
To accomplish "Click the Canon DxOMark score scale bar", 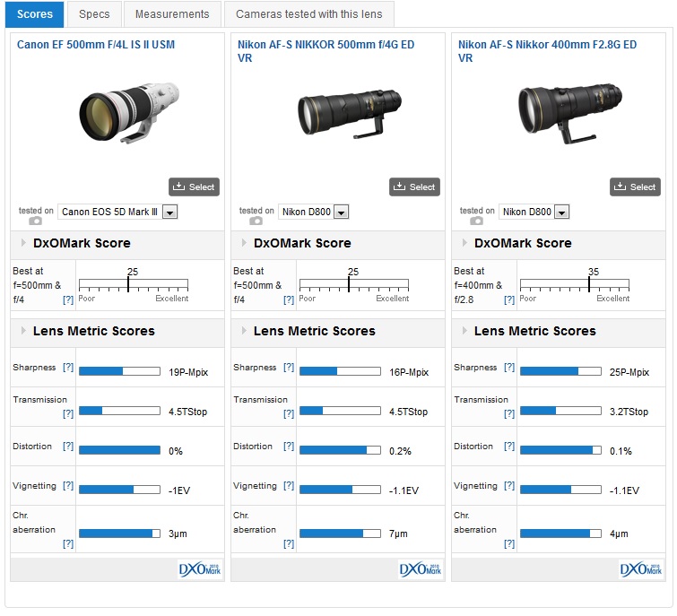I will [x=133, y=285].
